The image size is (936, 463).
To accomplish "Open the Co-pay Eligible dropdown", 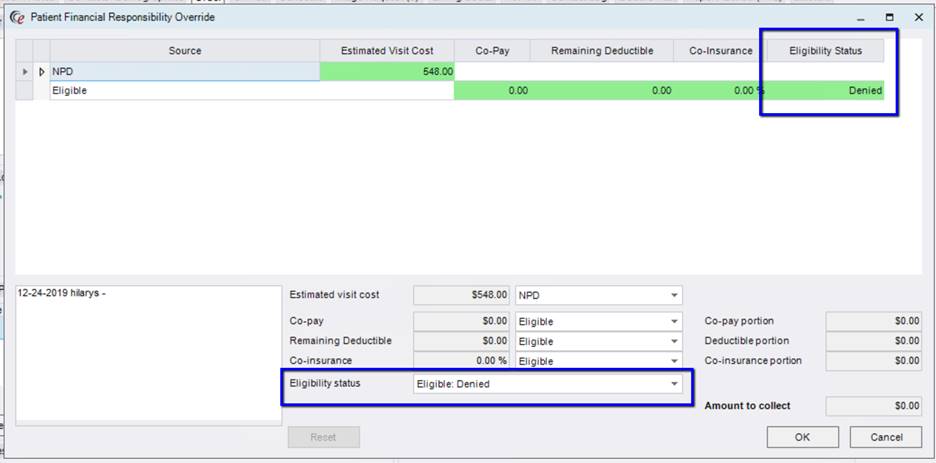I will click(x=675, y=322).
